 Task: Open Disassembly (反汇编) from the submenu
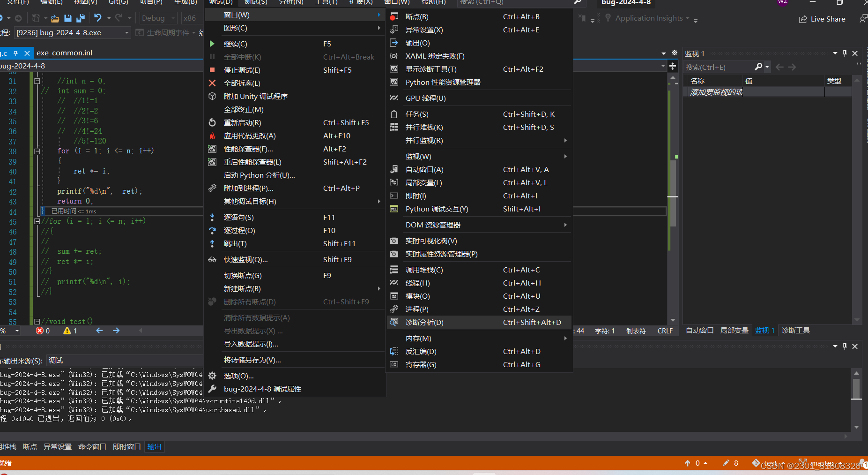click(421, 351)
